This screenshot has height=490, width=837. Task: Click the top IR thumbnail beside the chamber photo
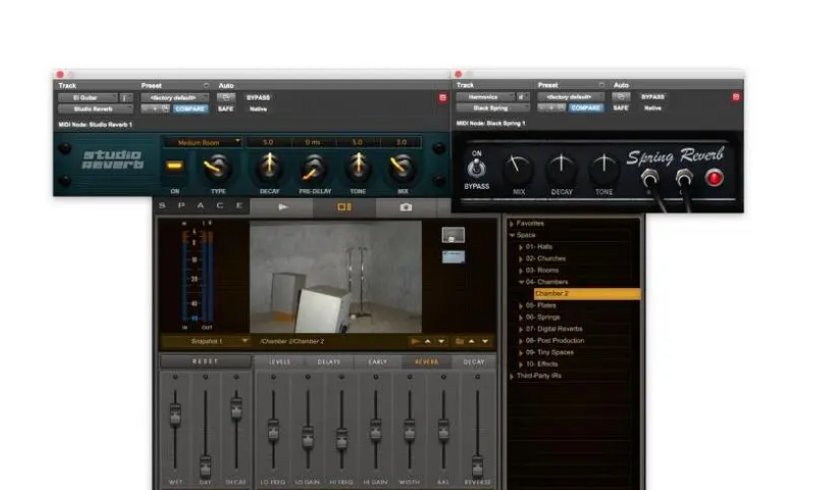pyautogui.click(x=453, y=235)
